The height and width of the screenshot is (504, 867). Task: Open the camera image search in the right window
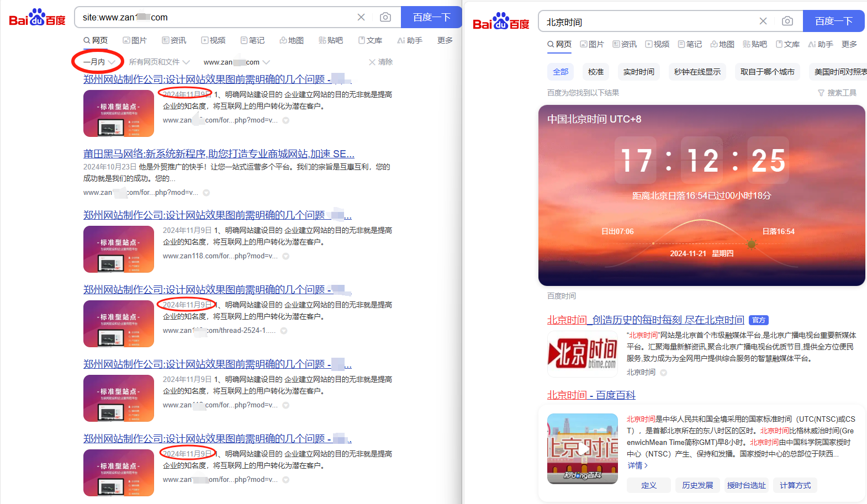(x=787, y=21)
